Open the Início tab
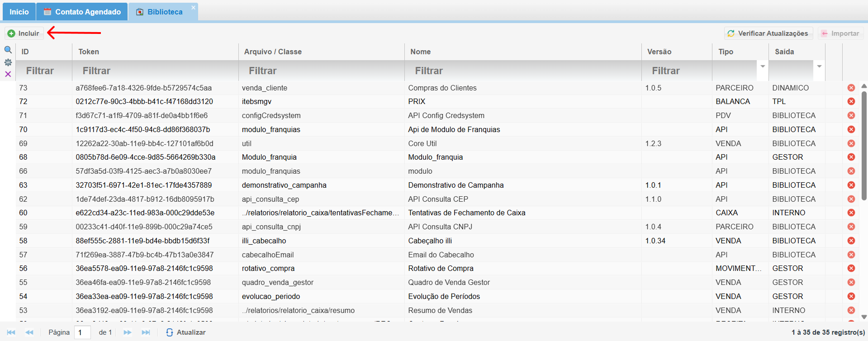The height and width of the screenshot is (341, 868). (19, 12)
